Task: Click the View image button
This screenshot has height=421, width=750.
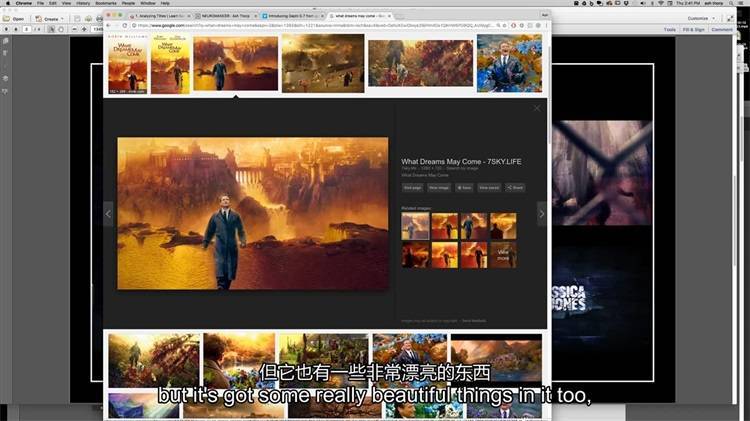Action: [439, 188]
